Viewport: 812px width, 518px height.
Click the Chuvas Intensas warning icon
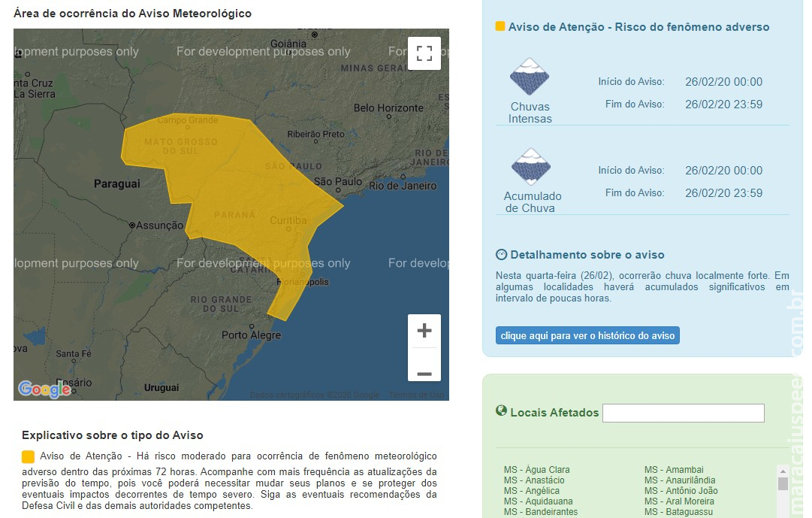pos(530,77)
